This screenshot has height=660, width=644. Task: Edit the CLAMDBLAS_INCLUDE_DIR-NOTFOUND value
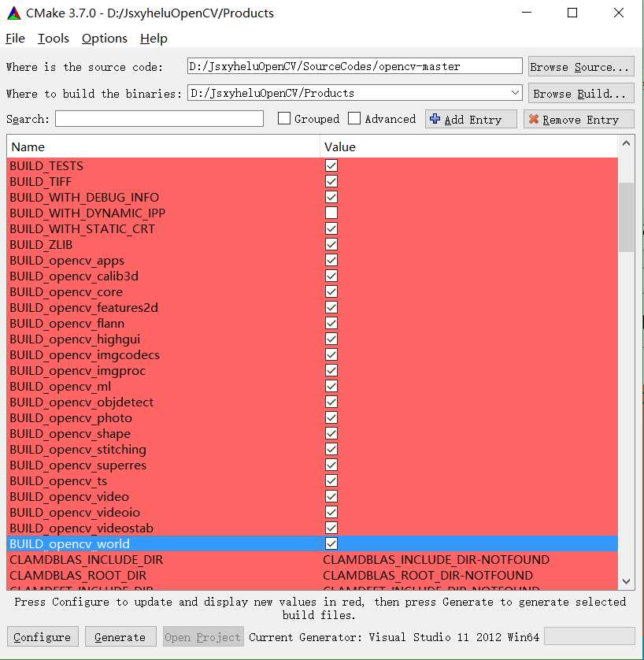tap(436, 559)
